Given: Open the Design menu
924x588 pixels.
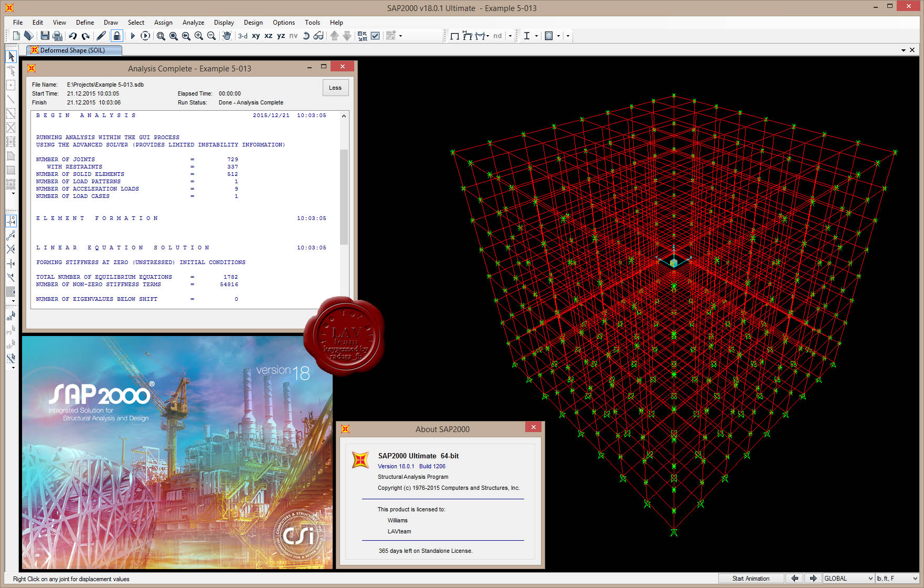Looking at the screenshot, I should (x=253, y=23).
